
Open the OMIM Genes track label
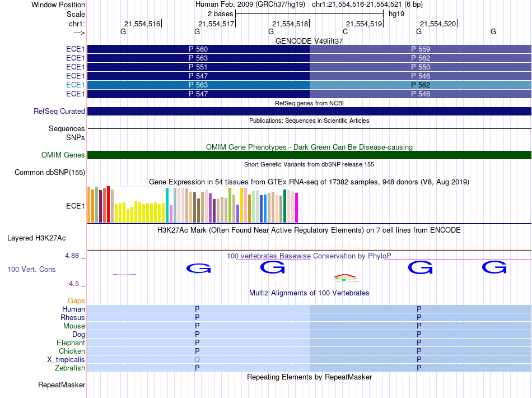click(63, 155)
